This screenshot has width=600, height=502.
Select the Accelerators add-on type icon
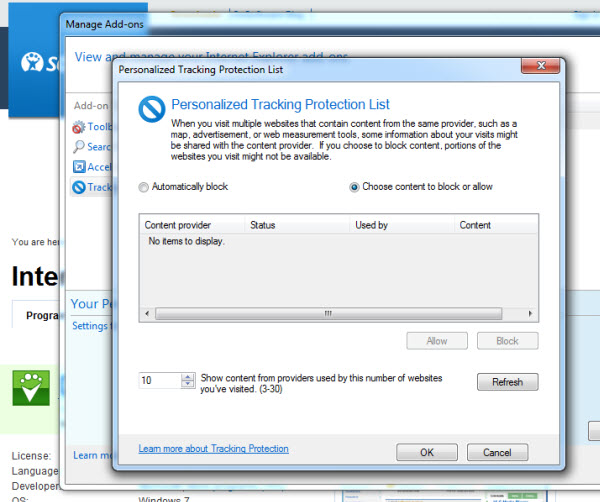pyautogui.click(x=79, y=167)
